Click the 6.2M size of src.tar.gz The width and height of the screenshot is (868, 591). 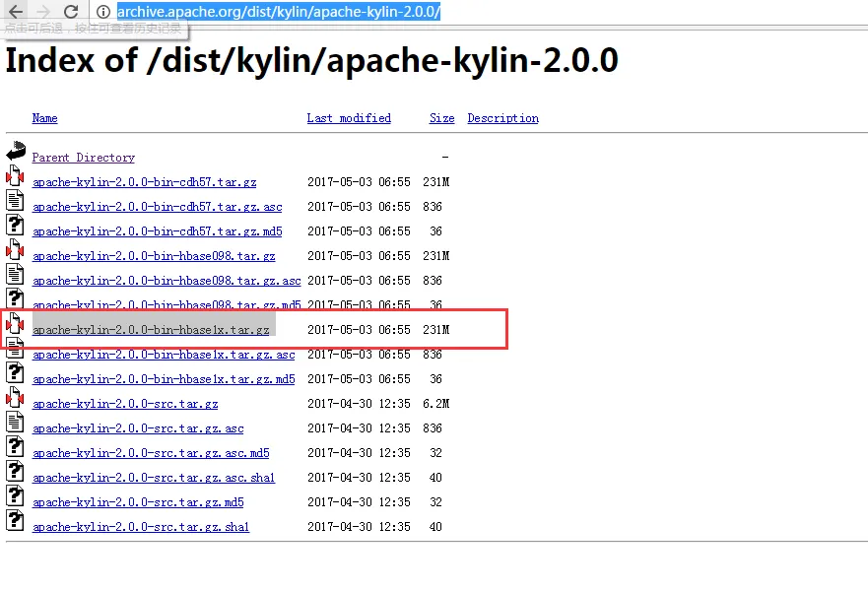436,404
